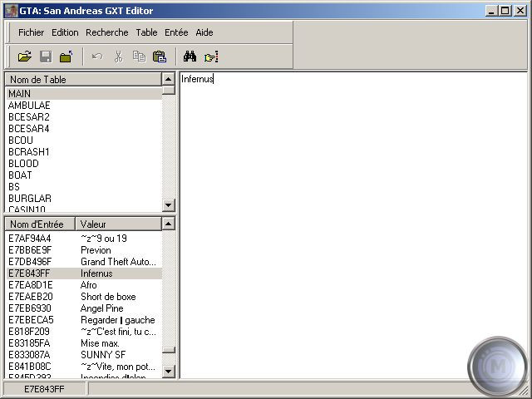Click the Valeur column header
Image resolution: width=532 pixels, height=399 pixels.
116,224
